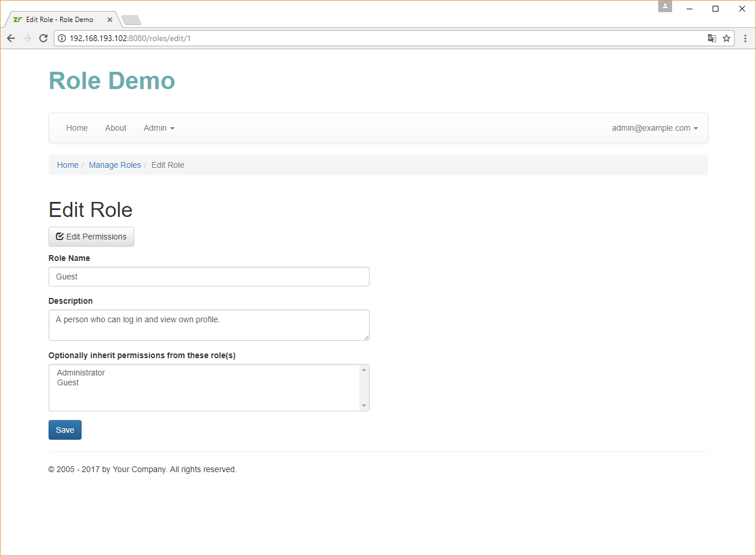756x556 pixels.
Task: Click the Edit Role breadcrumb text
Action: [x=168, y=165]
